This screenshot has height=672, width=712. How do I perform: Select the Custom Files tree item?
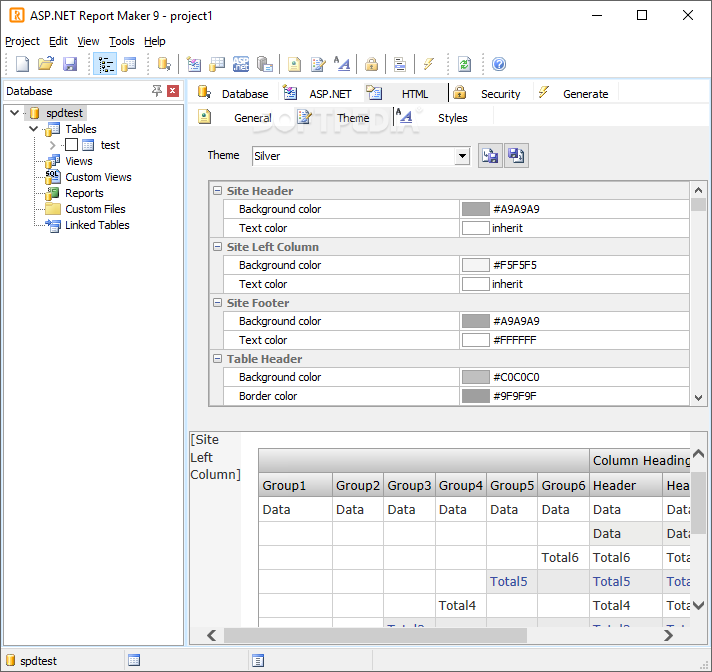click(x=95, y=209)
